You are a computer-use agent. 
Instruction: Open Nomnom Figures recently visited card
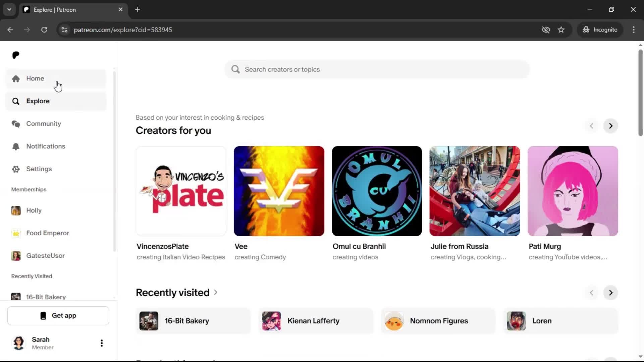pyautogui.click(x=438, y=321)
